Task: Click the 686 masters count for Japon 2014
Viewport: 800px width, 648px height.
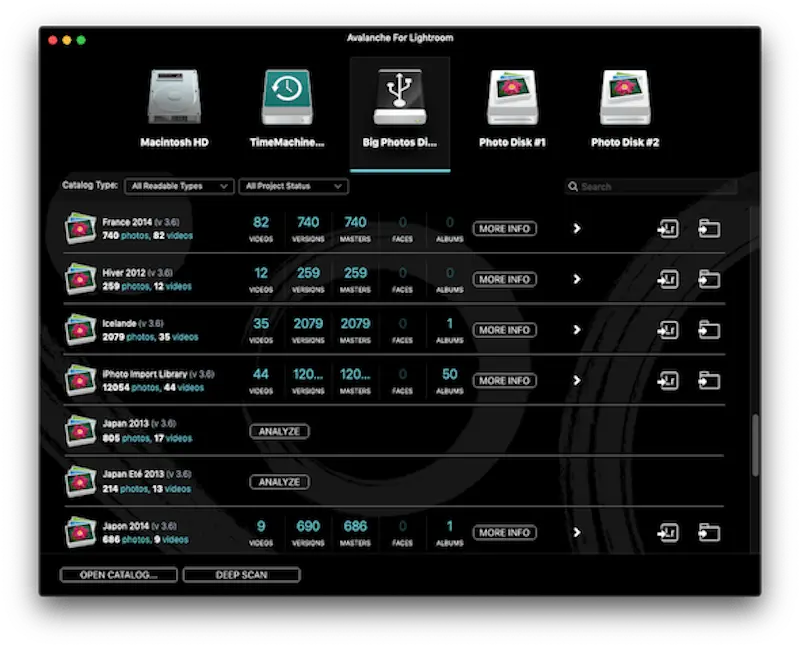Action: 355,527
